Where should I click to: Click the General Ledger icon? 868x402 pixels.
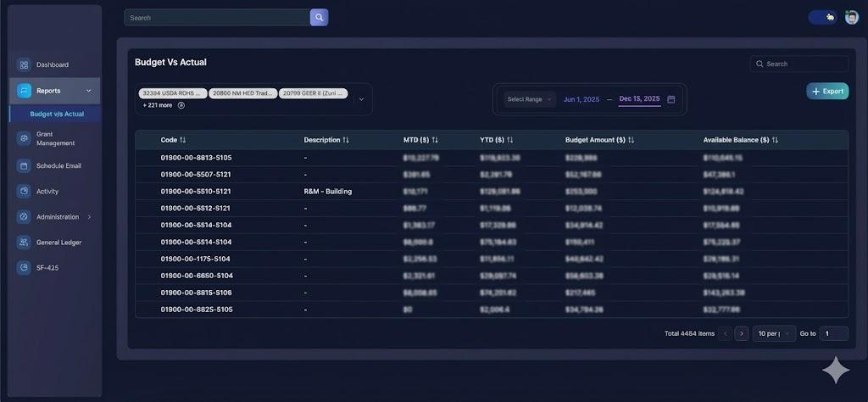24,242
